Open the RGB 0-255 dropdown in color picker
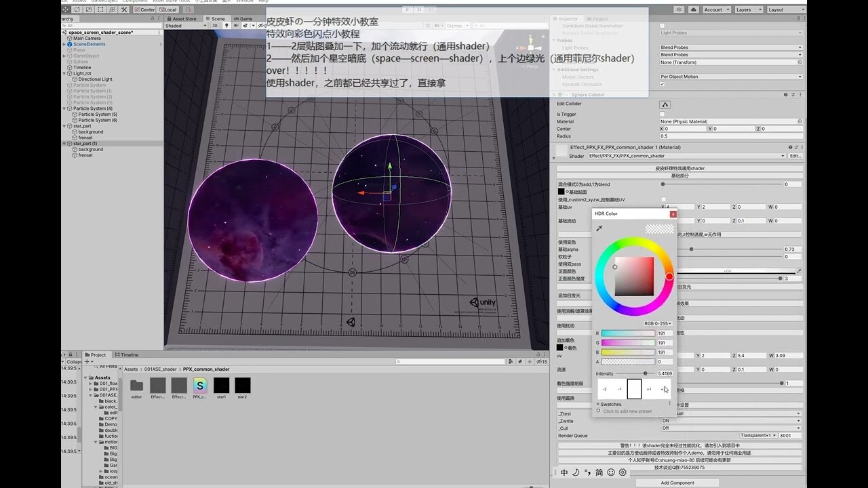Screen dimensions: 868x488 click(656, 324)
